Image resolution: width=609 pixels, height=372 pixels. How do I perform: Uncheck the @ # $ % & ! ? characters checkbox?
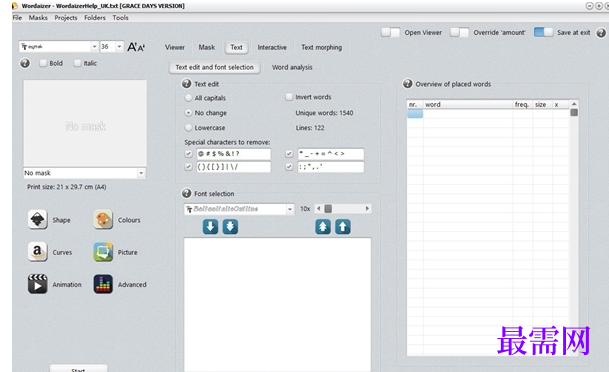point(188,154)
